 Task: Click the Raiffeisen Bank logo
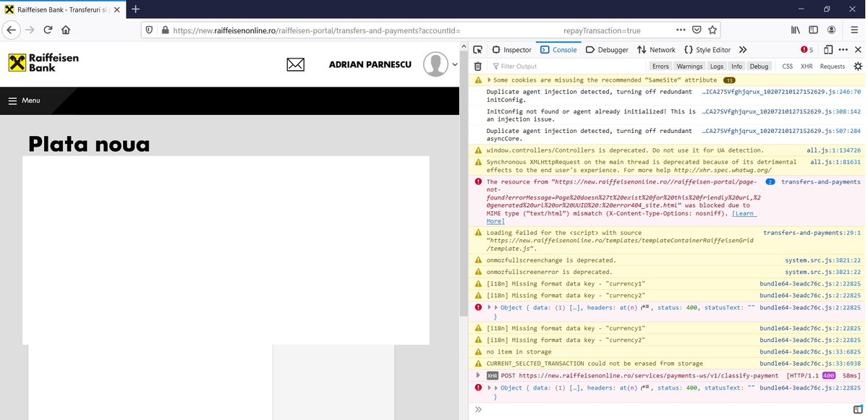point(43,62)
